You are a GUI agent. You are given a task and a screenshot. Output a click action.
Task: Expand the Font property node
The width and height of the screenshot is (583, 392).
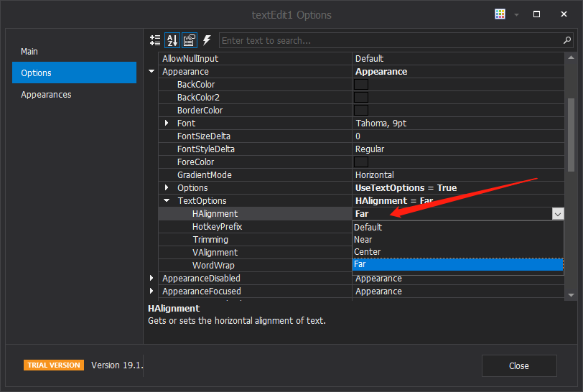coord(167,123)
